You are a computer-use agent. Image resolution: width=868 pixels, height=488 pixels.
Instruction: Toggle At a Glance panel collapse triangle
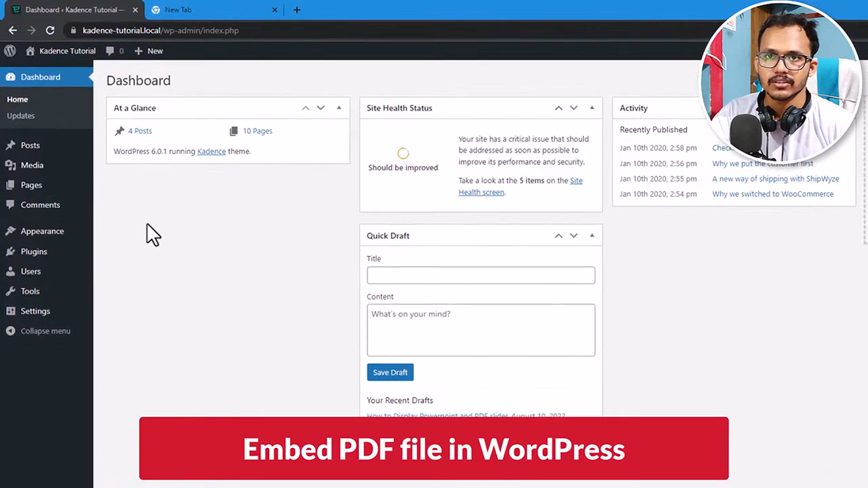(x=339, y=108)
